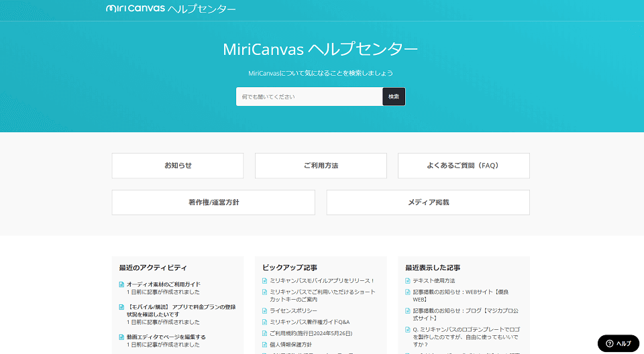644x354 pixels.
Task: Click the 最近表示した記事 heading
Action: coord(433,268)
